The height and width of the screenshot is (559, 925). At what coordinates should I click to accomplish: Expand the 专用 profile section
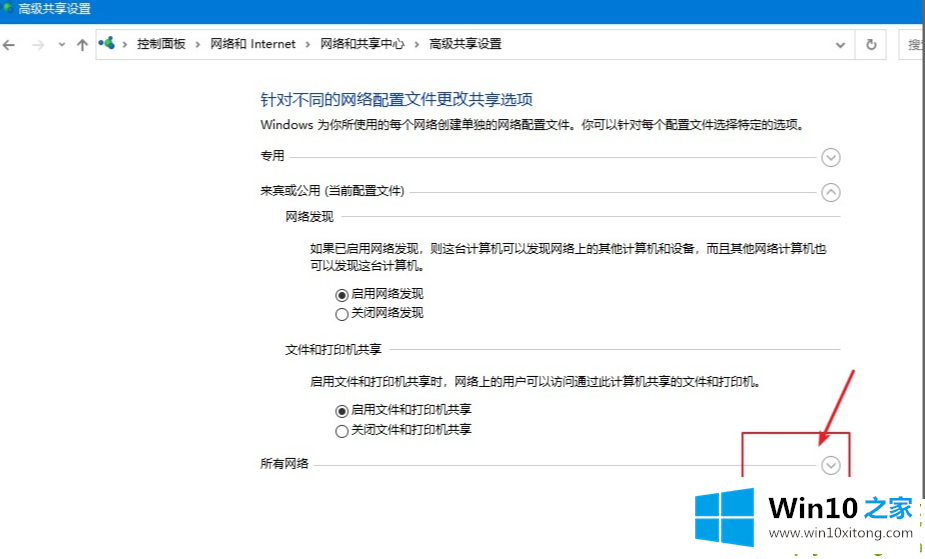(x=830, y=157)
